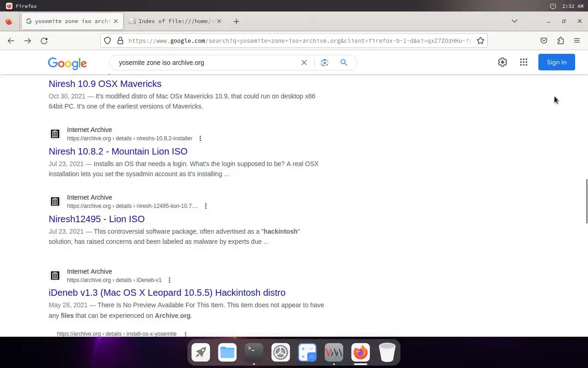This screenshot has width=588, height=368.
Task: Click the 'Oct 30, 2021' date text
Action: click(x=67, y=96)
